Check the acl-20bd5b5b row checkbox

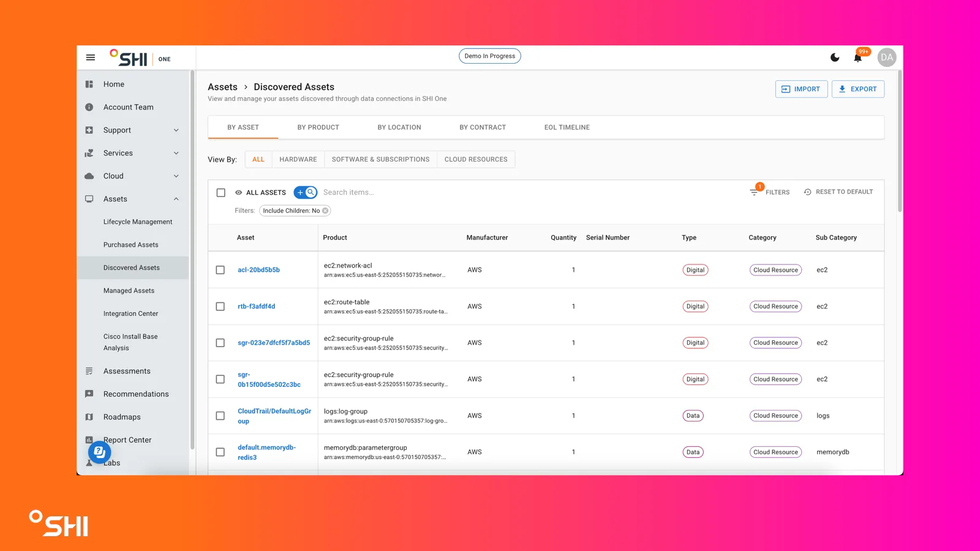coord(221,270)
